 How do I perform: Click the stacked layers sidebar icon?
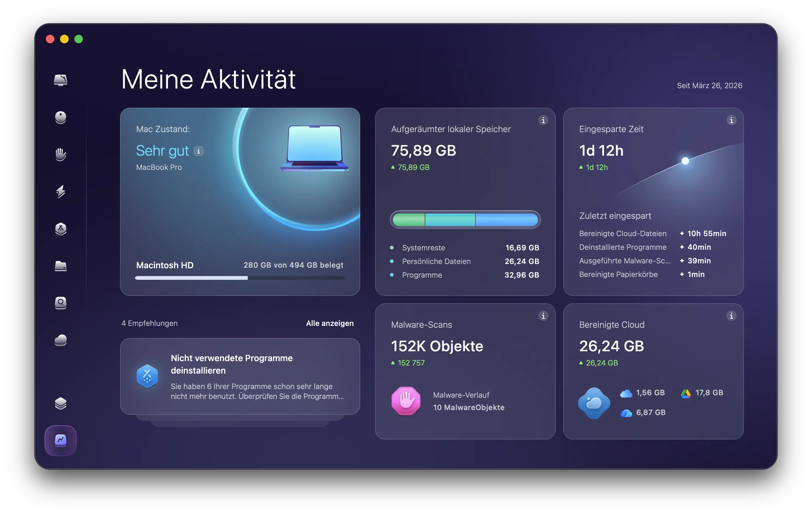(x=61, y=403)
